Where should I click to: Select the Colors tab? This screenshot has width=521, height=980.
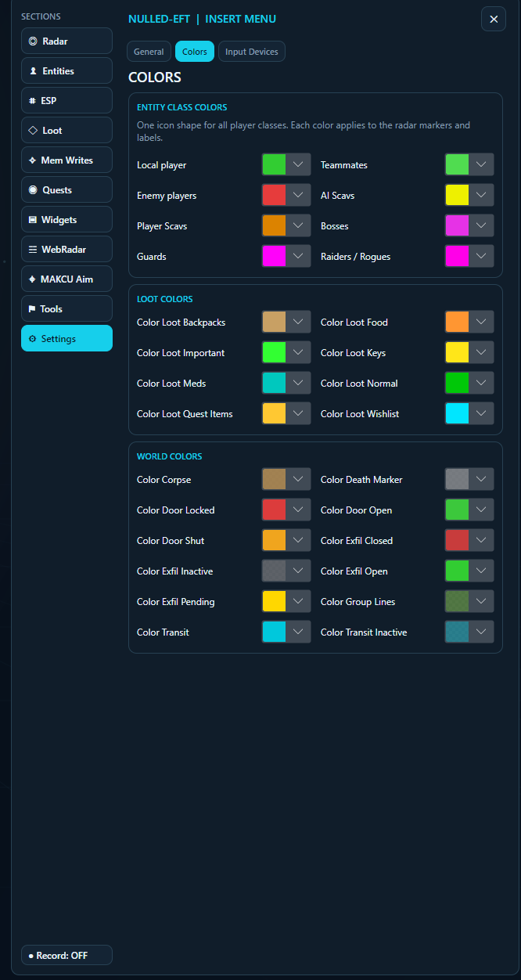[195, 52]
